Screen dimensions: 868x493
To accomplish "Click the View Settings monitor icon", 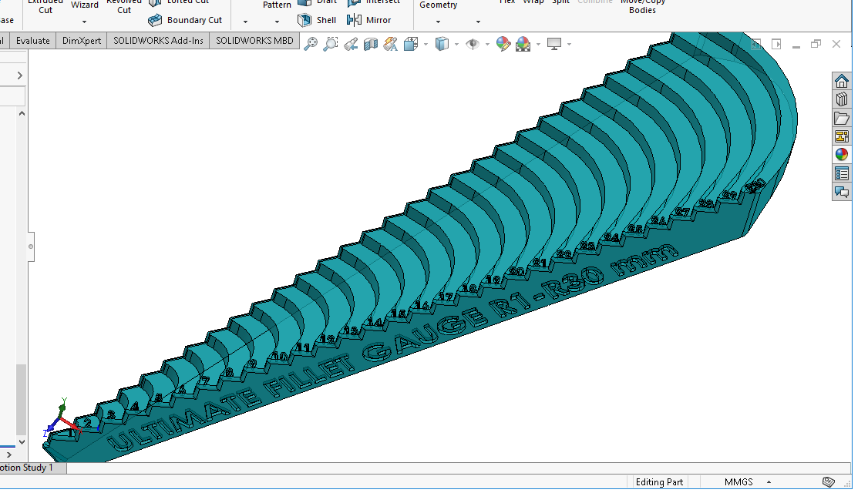I will pos(554,44).
